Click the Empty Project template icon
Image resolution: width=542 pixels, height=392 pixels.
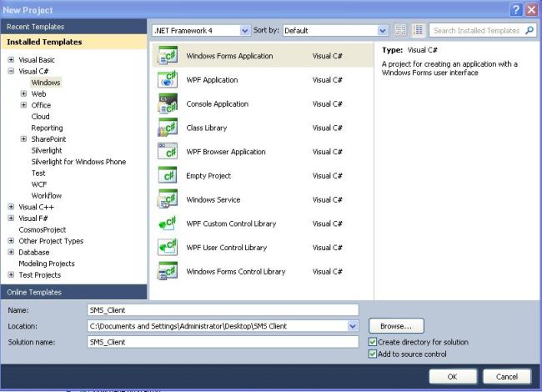click(168, 175)
